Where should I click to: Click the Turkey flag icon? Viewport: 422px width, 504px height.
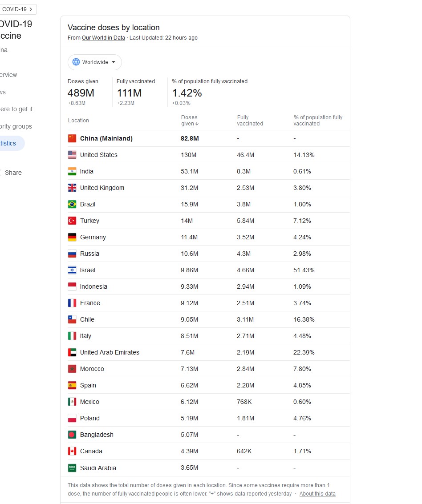(x=72, y=221)
